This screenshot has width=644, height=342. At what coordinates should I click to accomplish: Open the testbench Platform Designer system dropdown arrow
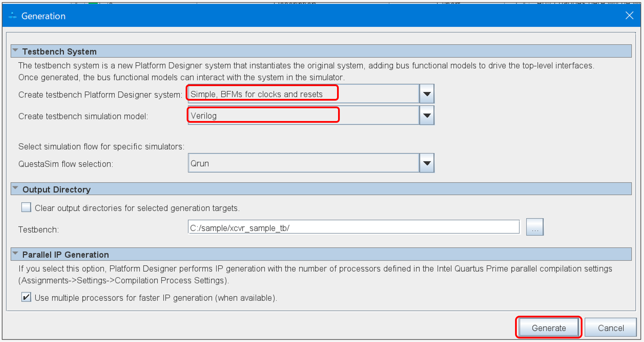[x=427, y=94]
